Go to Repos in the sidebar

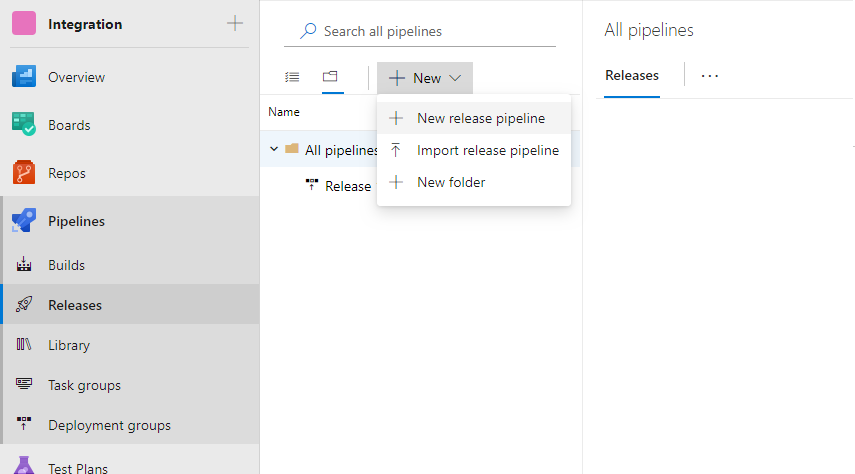click(66, 173)
